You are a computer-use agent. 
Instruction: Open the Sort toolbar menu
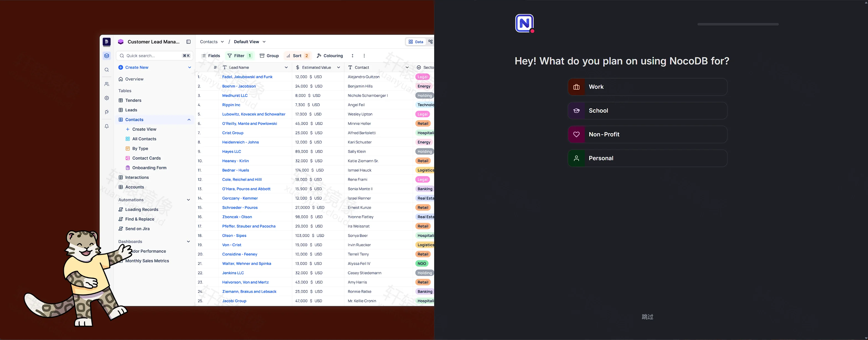(298, 56)
